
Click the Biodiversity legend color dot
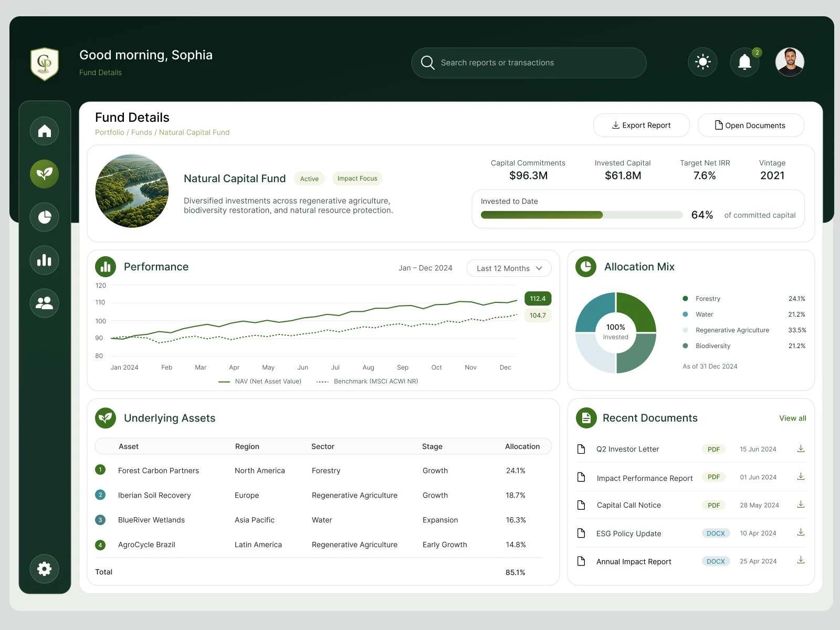click(685, 345)
